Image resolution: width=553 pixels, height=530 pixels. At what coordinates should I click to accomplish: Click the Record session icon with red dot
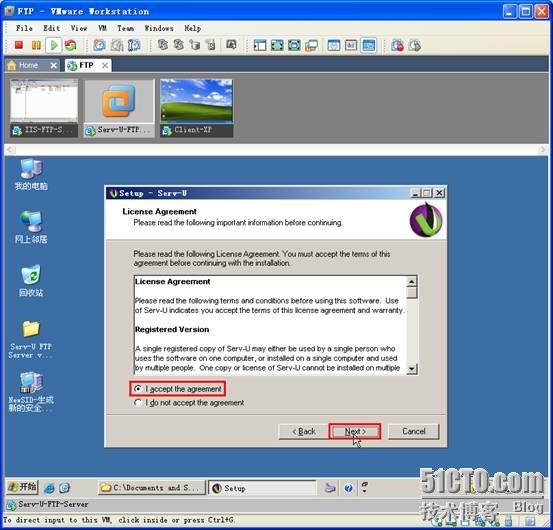coord(397,45)
